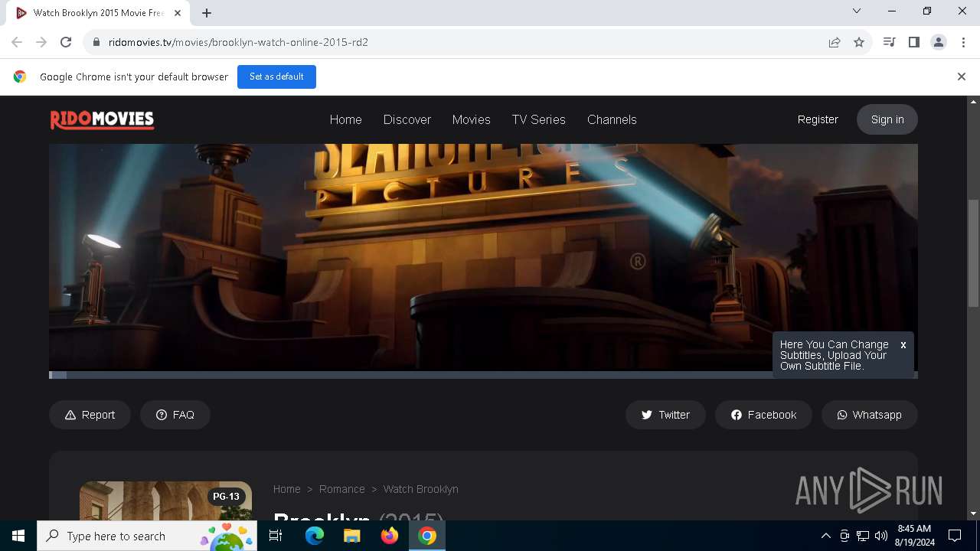Click the scrollbar down arrow
980x551 pixels.
[x=974, y=514]
